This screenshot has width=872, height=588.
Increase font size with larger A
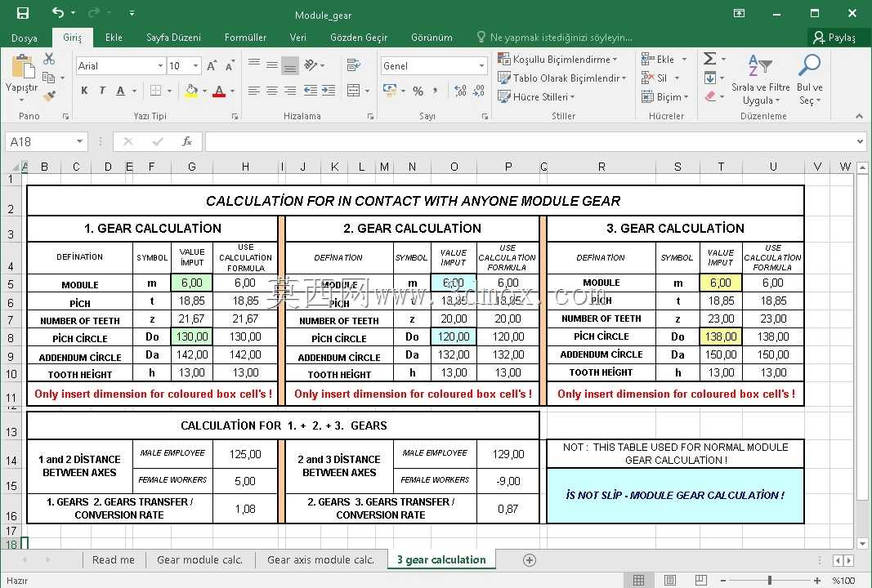pos(212,65)
